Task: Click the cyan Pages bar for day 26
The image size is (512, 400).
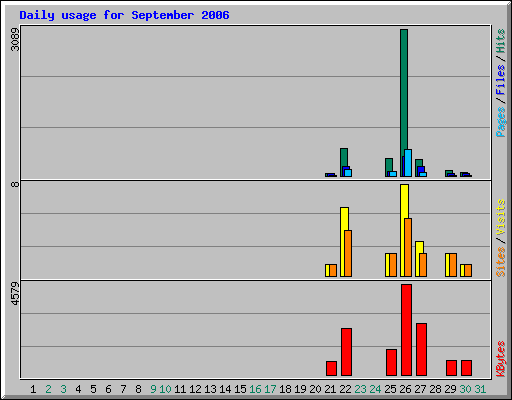Action: click(408, 163)
